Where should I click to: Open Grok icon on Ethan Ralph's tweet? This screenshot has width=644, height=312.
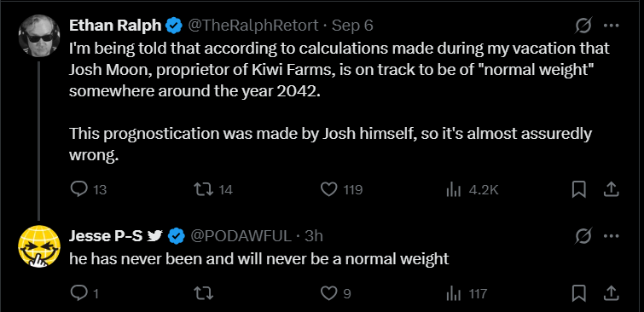[x=583, y=26]
